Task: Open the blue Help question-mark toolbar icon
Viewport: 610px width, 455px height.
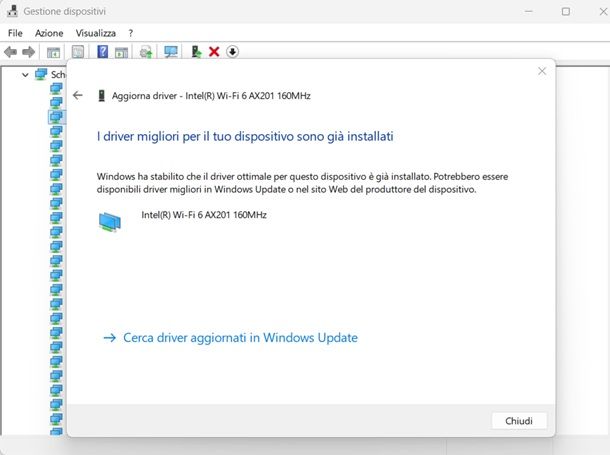Action: tap(102, 51)
